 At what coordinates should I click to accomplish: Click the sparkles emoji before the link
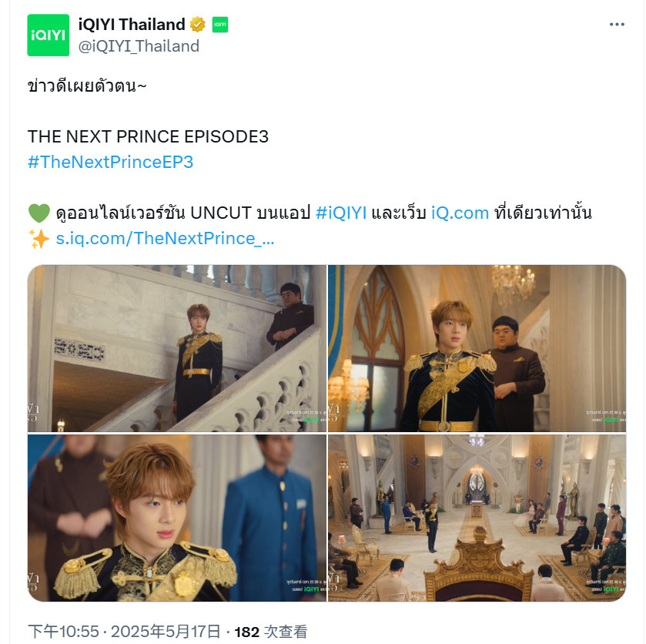38,239
